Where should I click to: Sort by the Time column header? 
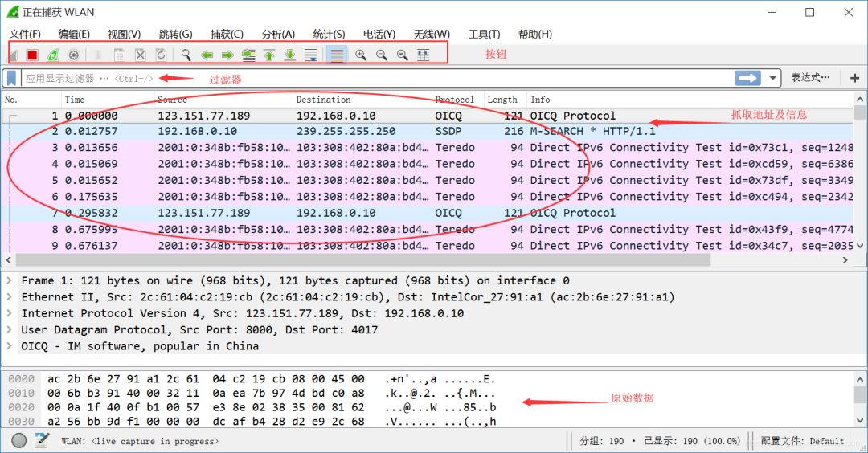108,100
